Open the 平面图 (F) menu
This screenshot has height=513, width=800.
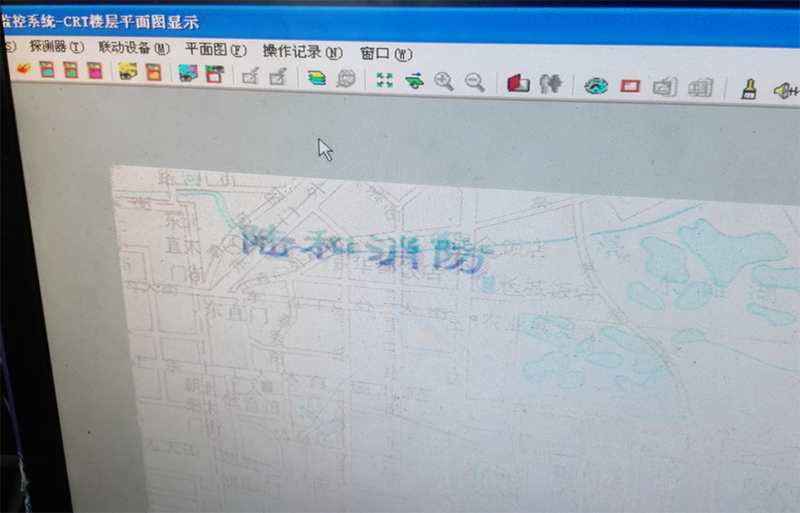(x=215, y=50)
